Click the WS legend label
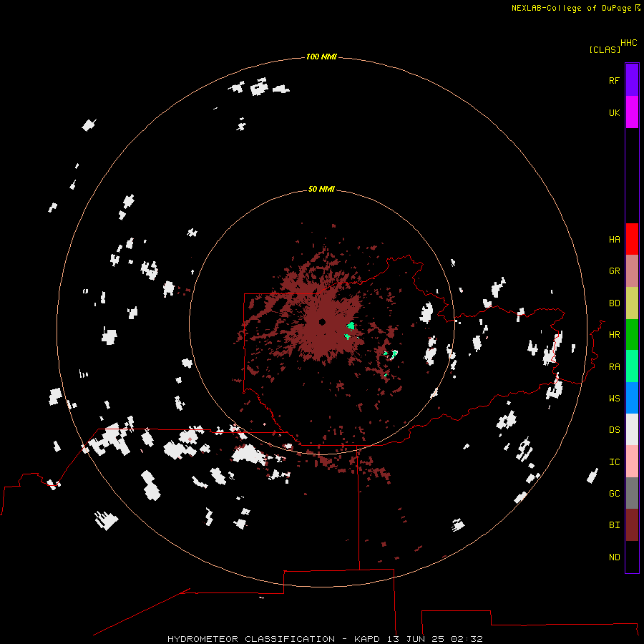The height and width of the screenshot is (644, 644). [x=614, y=398]
